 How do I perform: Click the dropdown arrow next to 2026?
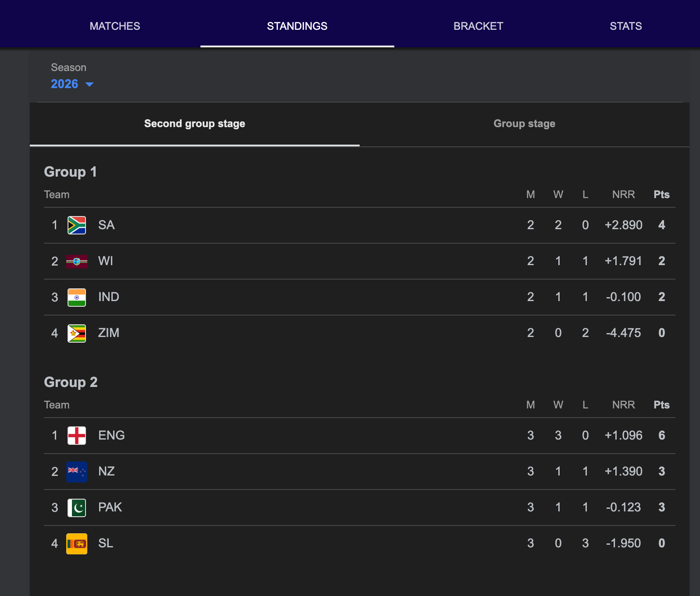pos(89,85)
